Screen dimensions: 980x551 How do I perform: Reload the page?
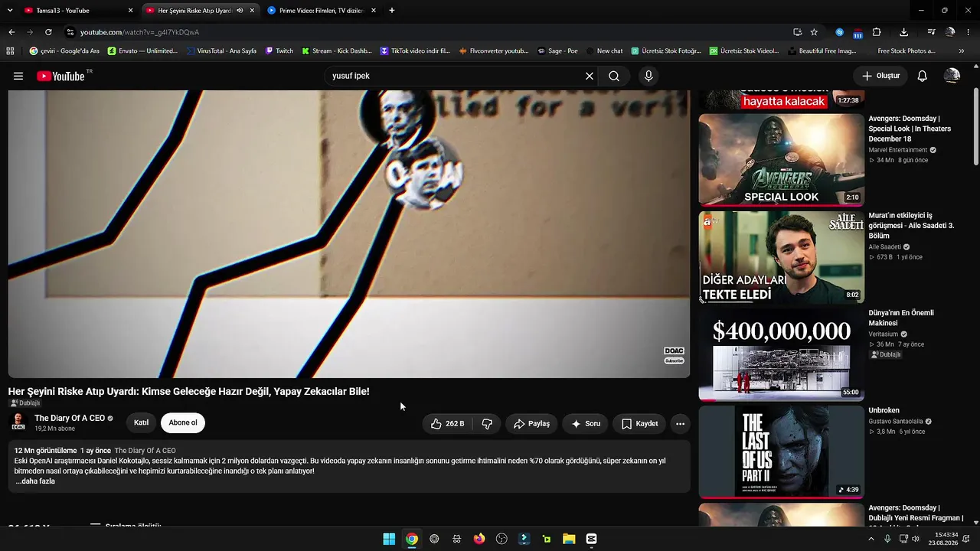pyautogui.click(x=48, y=32)
